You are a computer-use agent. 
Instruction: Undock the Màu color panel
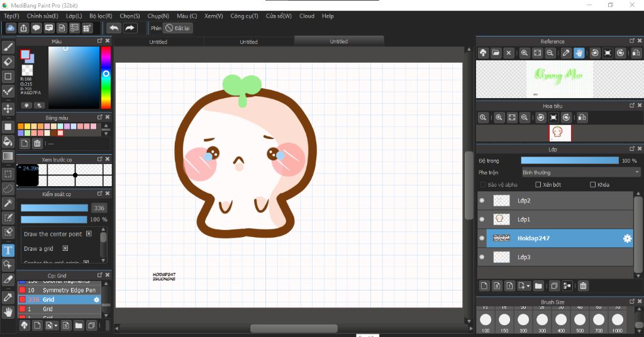(100, 41)
